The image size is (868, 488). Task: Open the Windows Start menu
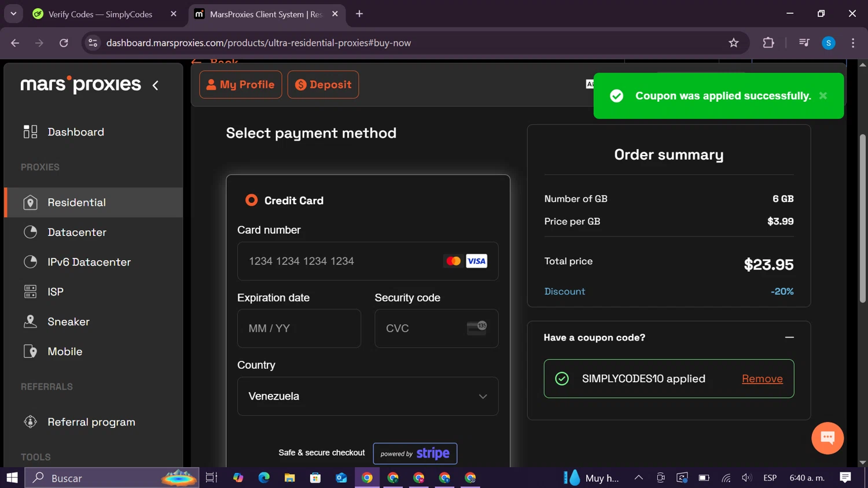tap(12, 478)
